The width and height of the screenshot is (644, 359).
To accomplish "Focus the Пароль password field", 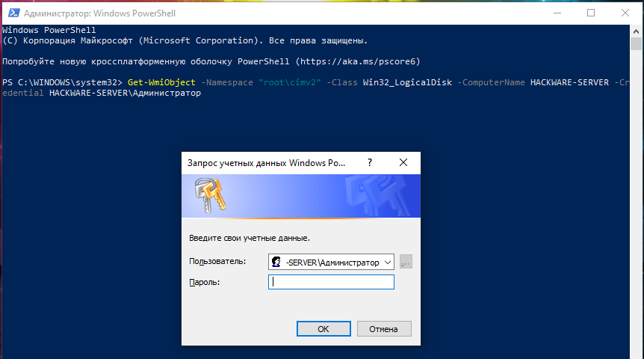I will pos(331,282).
